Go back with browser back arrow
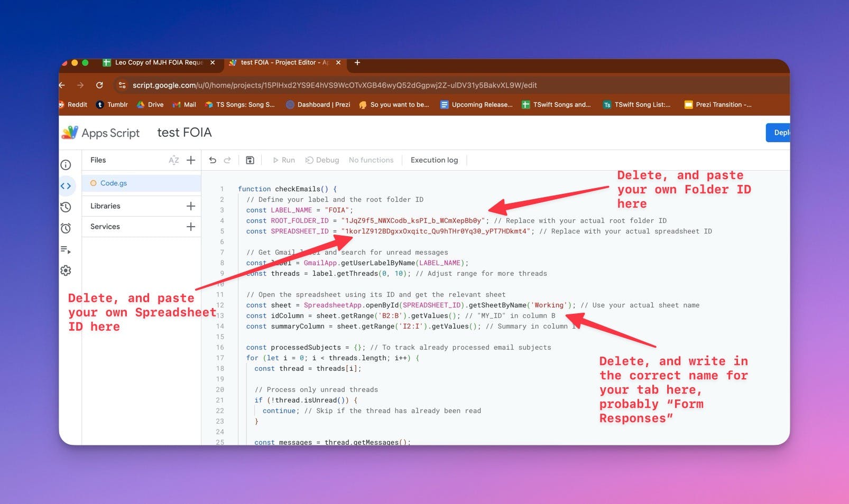Screen dimensions: 849x504 62,85
